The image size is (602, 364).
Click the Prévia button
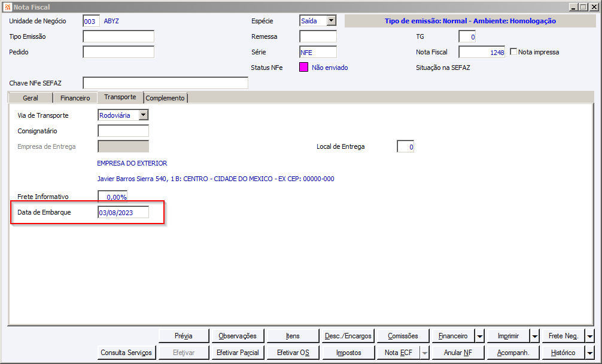pyautogui.click(x=184, y=336)
